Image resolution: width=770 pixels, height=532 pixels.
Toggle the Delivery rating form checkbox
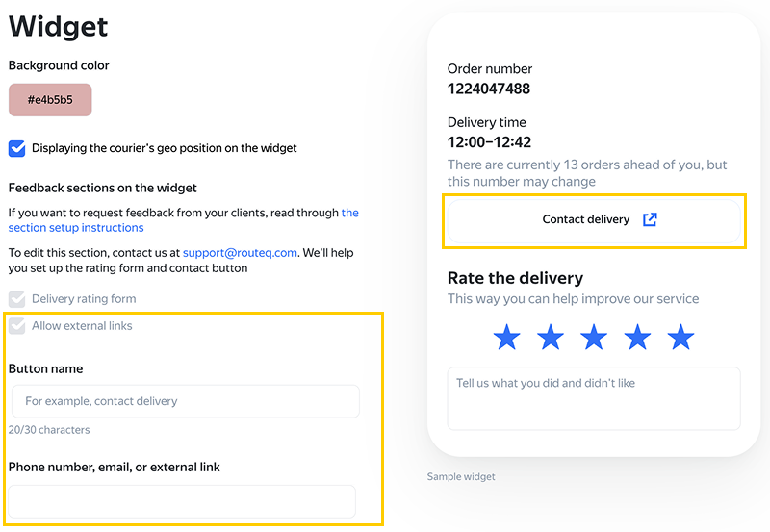point(17,299)
